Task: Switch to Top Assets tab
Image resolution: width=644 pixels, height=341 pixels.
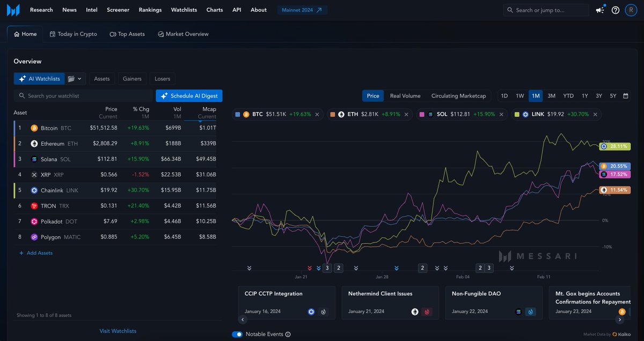Action: 127,34
